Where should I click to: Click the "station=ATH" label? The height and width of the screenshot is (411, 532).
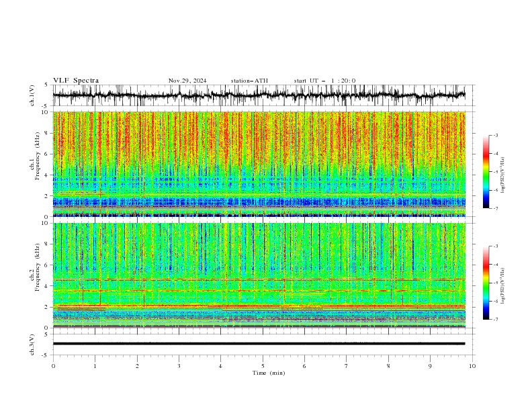(249, 81)
